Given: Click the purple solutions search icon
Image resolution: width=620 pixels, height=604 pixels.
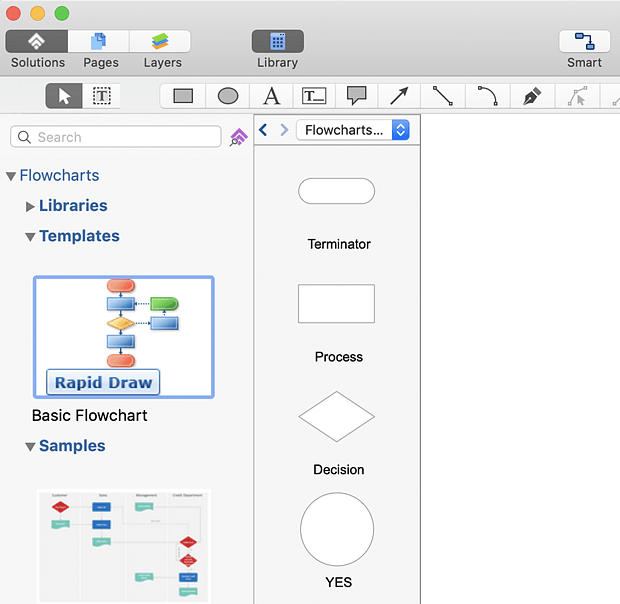Looking at the screenshot, I should 238,137.
